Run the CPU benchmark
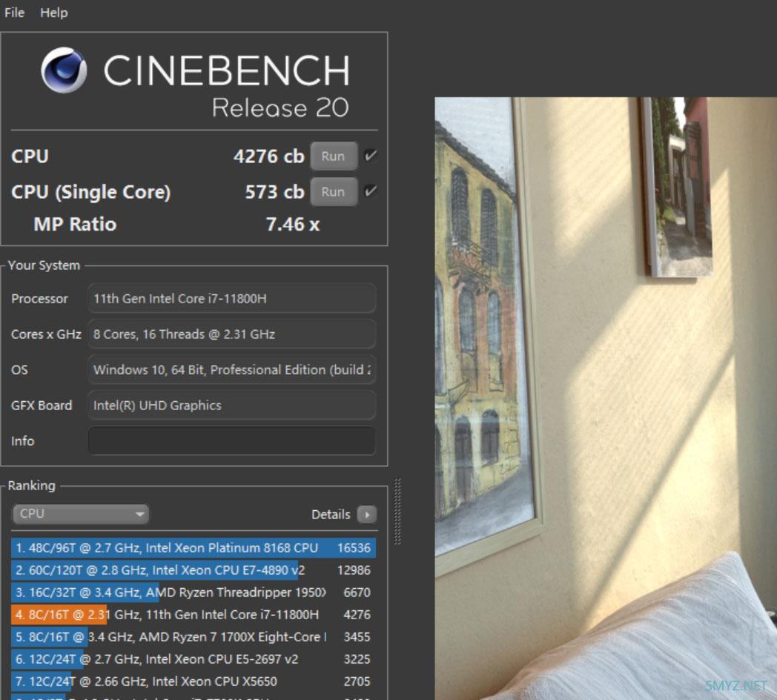Screen dimensions: 777x700 coord(333,156)
